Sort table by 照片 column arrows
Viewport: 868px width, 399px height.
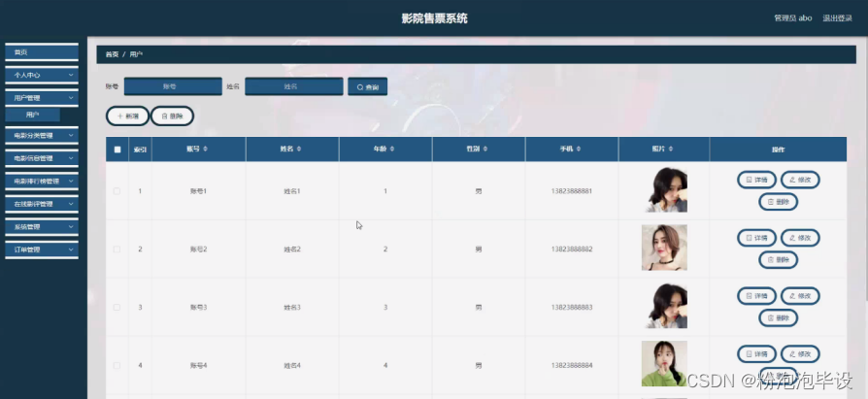coord(671,149)
